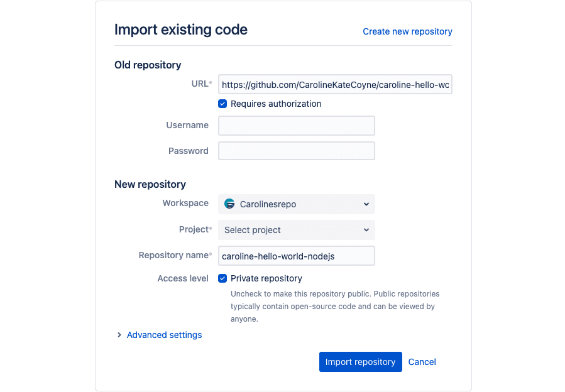
Task: Toggle the Requires authorization label text
Action: tap(275, 104)
